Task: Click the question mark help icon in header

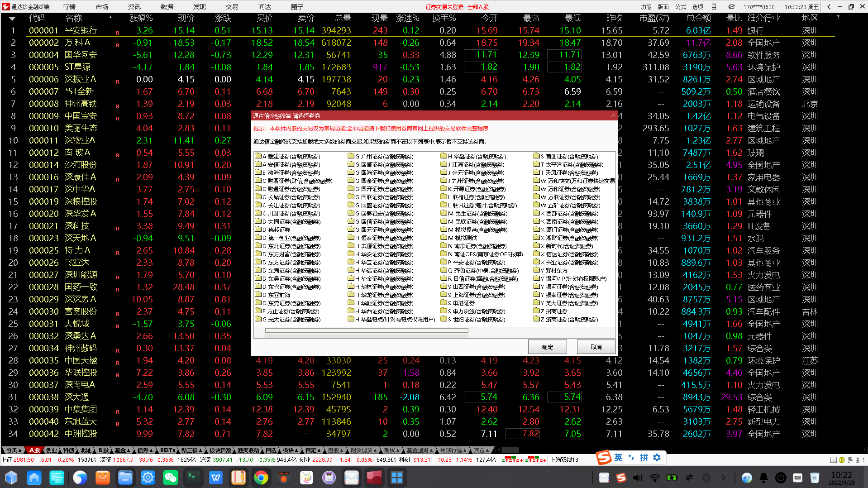Action: click(x=838, y=17)
